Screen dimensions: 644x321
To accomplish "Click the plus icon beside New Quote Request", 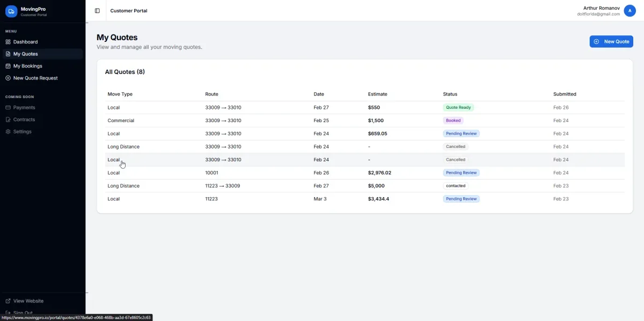I will (7, 78).
